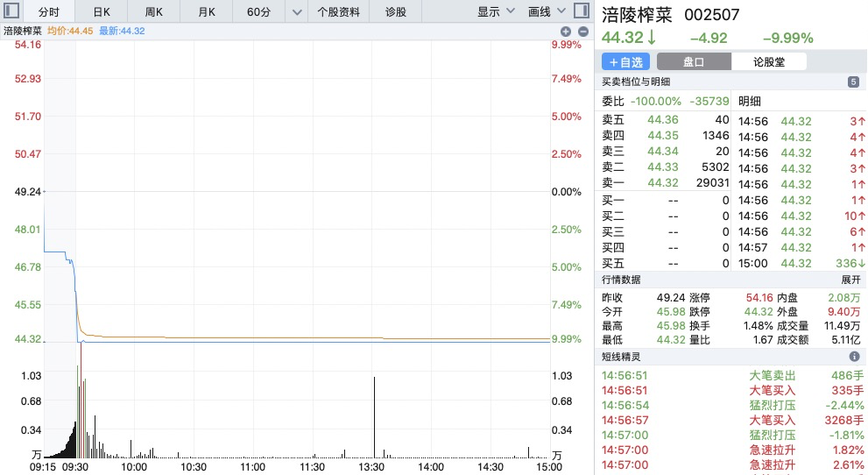Click the 短线精灵 panel heading

(620, 357)
